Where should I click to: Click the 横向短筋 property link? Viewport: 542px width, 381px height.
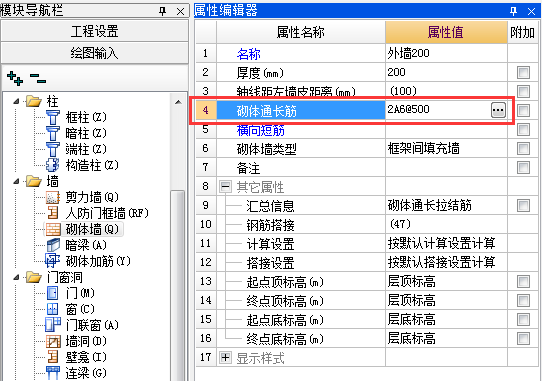(x=260, y=130)
